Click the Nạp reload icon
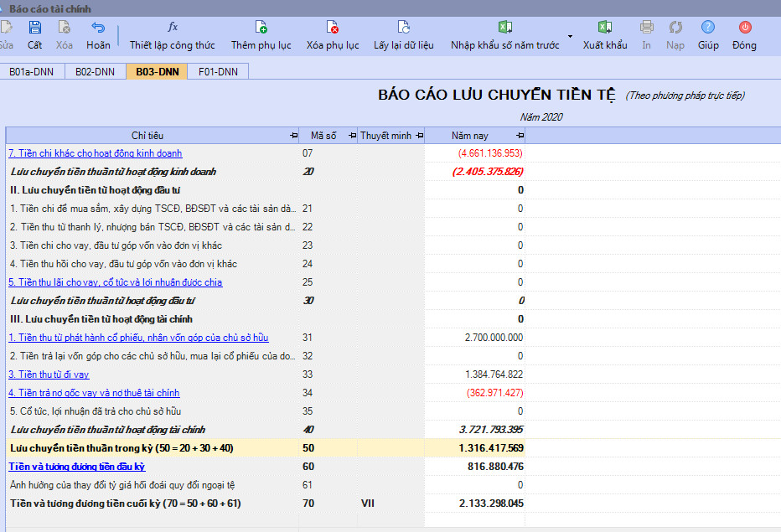Viewport: 781px width, 532px height. pyautogui.click(x=675, y=28)
